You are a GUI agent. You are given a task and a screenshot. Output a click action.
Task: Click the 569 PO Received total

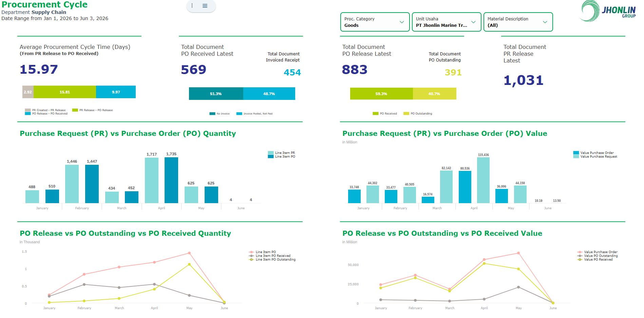click(194, 70)
